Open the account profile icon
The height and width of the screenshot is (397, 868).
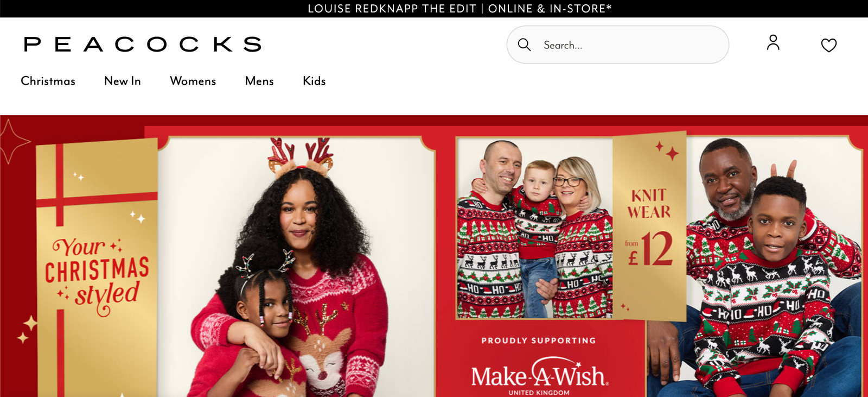point(773,42)
